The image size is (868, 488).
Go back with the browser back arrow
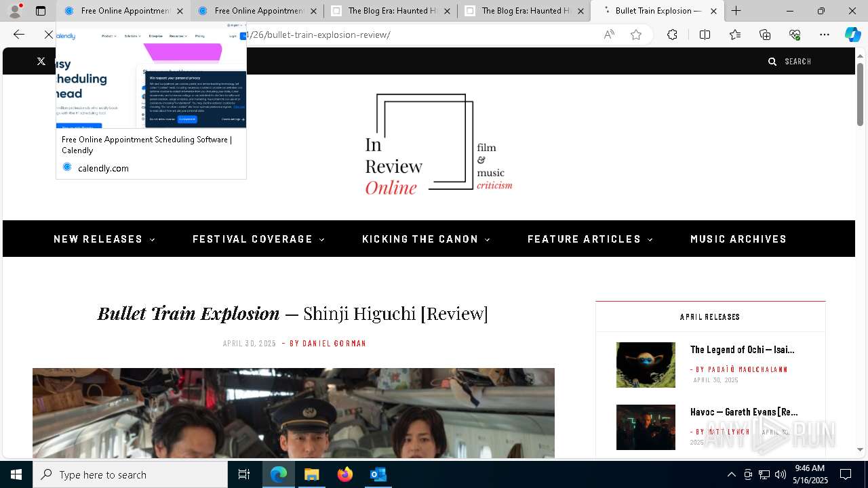click(19, 35)
